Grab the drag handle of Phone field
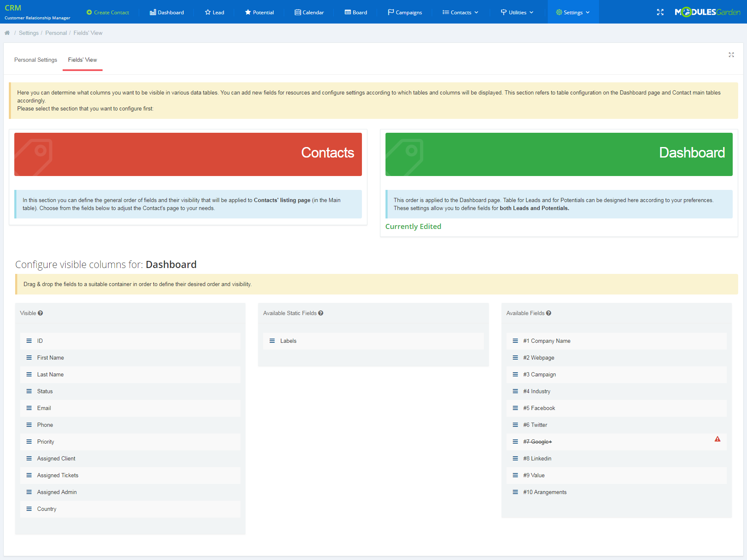The height and width of the screenshot is (560, 747). point(29,425)
